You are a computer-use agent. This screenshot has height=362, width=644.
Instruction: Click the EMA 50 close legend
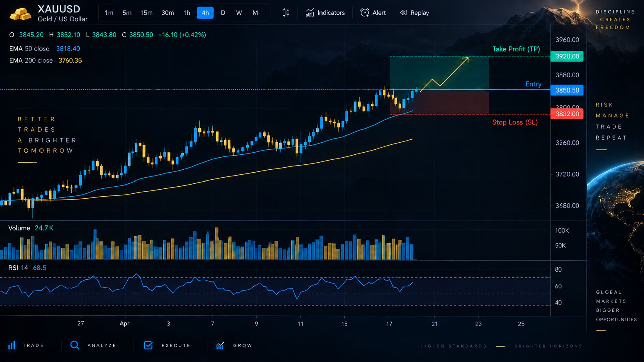[x=45, y=49]
